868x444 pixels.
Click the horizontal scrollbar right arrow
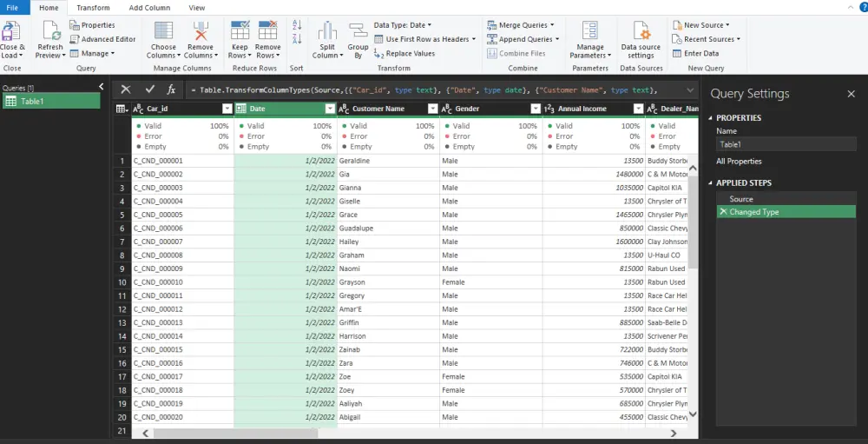[x=674, y=433]
